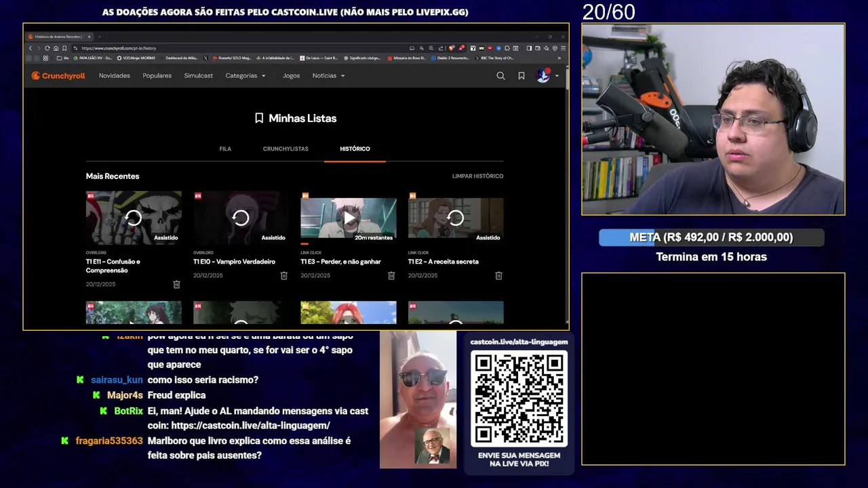Viewport: 868px width, 488px height.
Task: Open site settings icon beside the URL
Action: (75, 48)
